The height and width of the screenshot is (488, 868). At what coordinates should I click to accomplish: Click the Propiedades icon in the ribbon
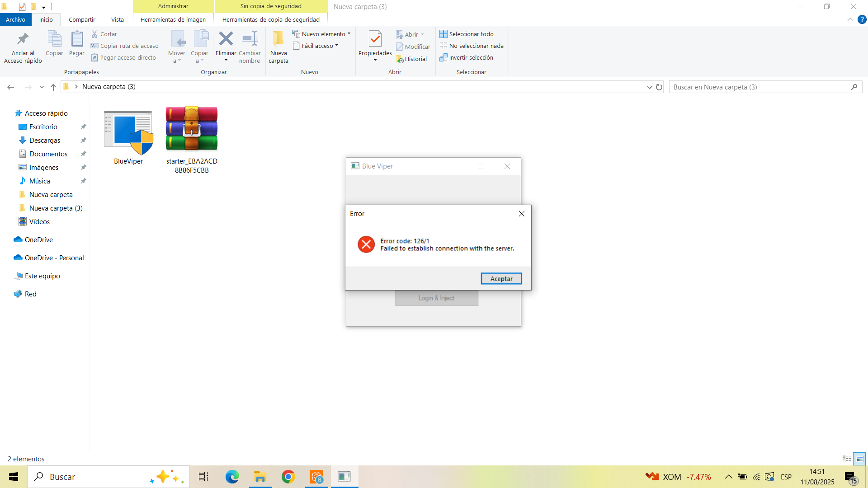(x=375, y=39)
